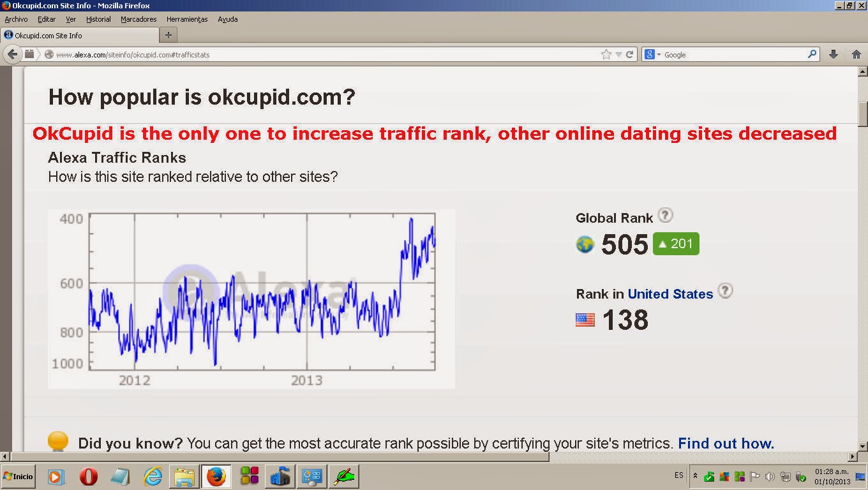The width and height of the screenshot is (868, 490).
Task: Open the blue house app in taskbar
Action: pos(281,477)
